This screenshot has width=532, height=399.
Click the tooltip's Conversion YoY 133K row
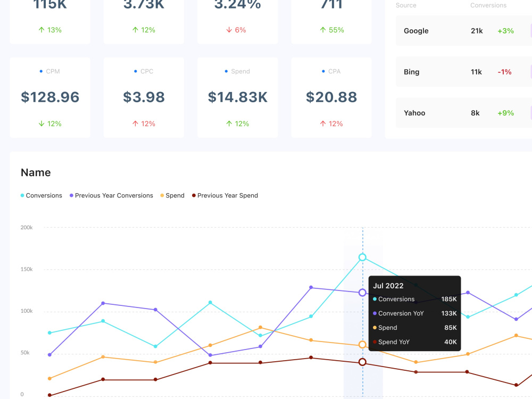[x=414, y=313]
